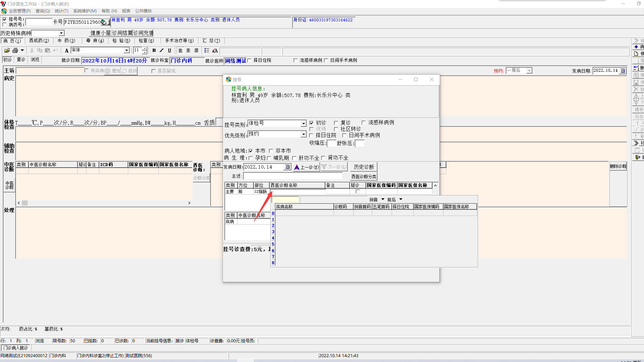Open the 预约 一周后 dropdown
The height and width of the screenshot is (362, 644).
point(529,71)
